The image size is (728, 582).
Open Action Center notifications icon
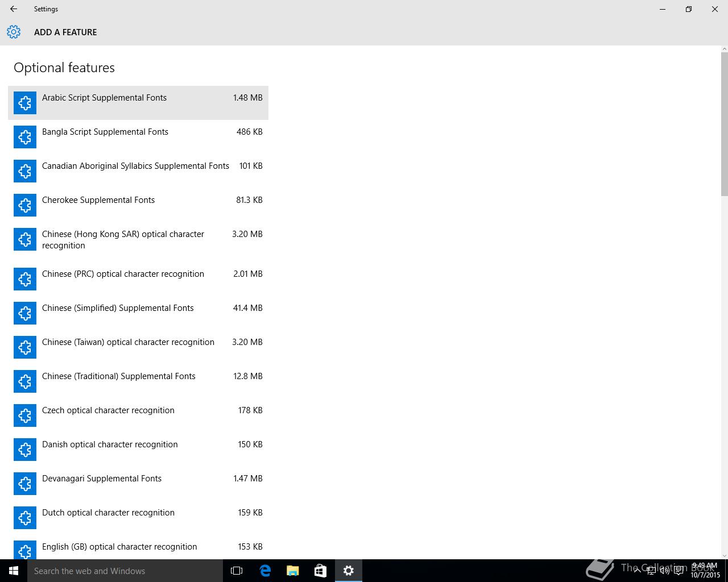679,571
